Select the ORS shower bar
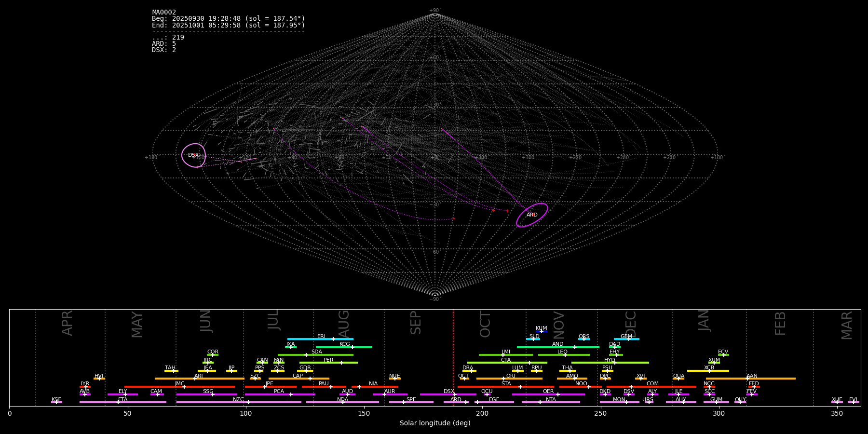868x434 pixels. [x=584, y=339]
